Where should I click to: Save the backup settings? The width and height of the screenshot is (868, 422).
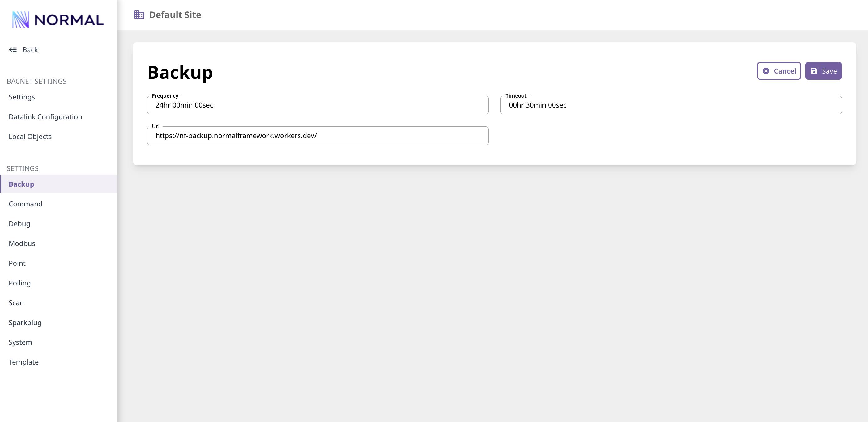click(823, 71)
